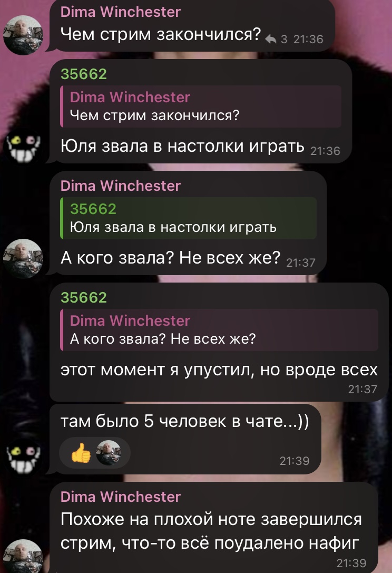
Task: Open the quoted reply 'Чем стрим закончился?'
Action: (x=201, y=106)
